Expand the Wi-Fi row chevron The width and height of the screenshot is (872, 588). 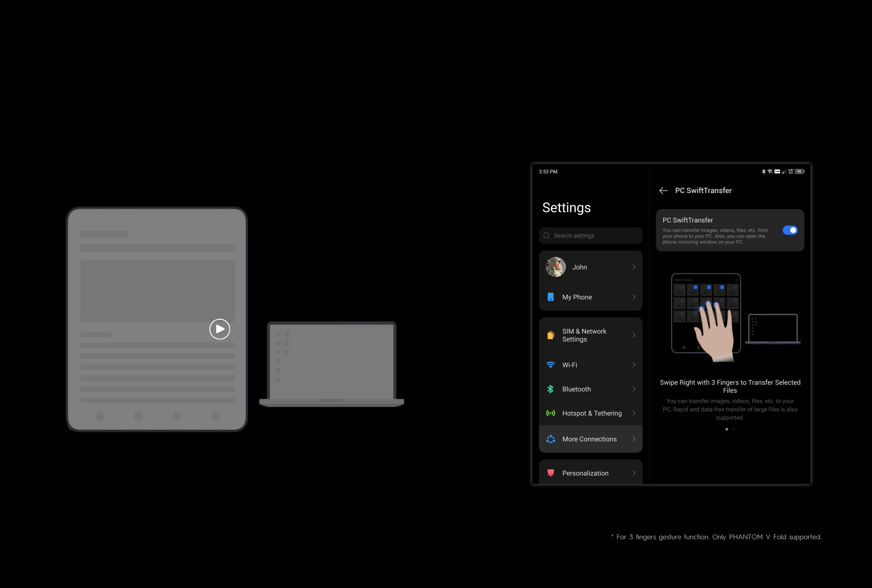pyautogui.click(x=634, y=365)
